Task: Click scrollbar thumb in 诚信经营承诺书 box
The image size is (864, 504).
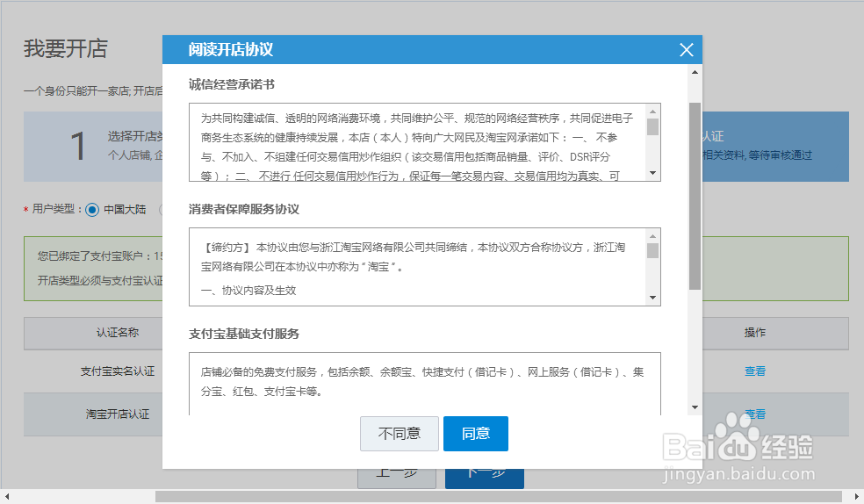Action: point(653,126)
